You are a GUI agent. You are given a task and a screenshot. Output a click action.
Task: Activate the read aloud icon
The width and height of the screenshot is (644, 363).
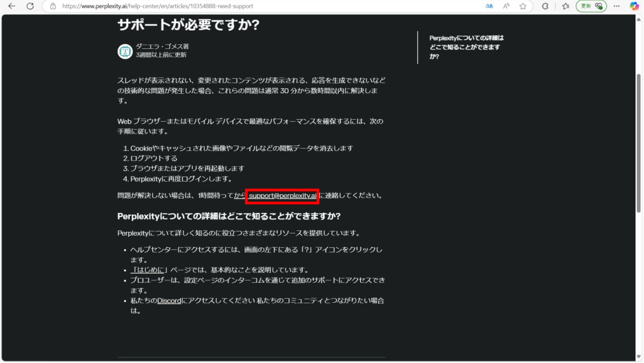(506, 6)
